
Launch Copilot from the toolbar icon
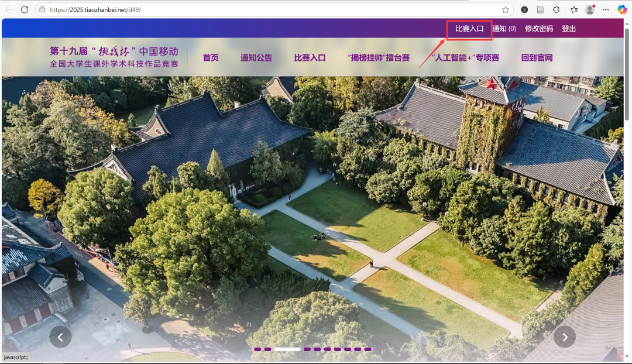622,10
